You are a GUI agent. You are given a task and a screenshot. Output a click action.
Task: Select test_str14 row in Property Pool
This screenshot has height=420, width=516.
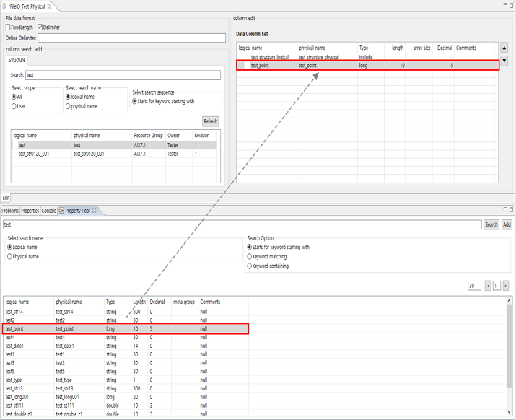[126, 312]
